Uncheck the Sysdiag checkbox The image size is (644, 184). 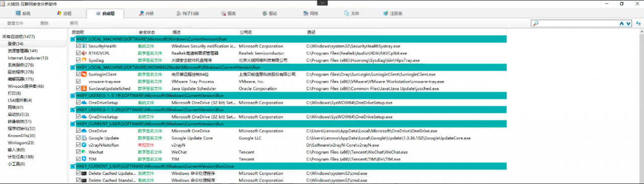[78, 60]
